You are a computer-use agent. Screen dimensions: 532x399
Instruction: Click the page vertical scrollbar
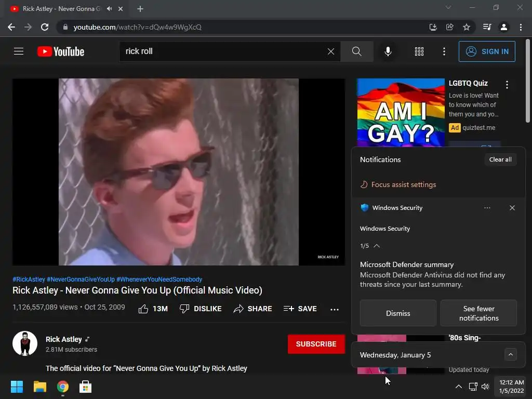click(528, 81)
